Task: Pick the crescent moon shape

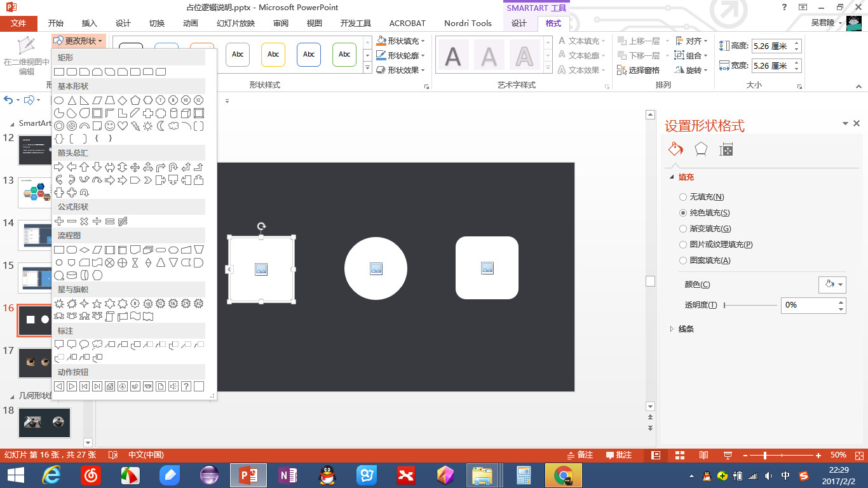Action: (161, 126)
